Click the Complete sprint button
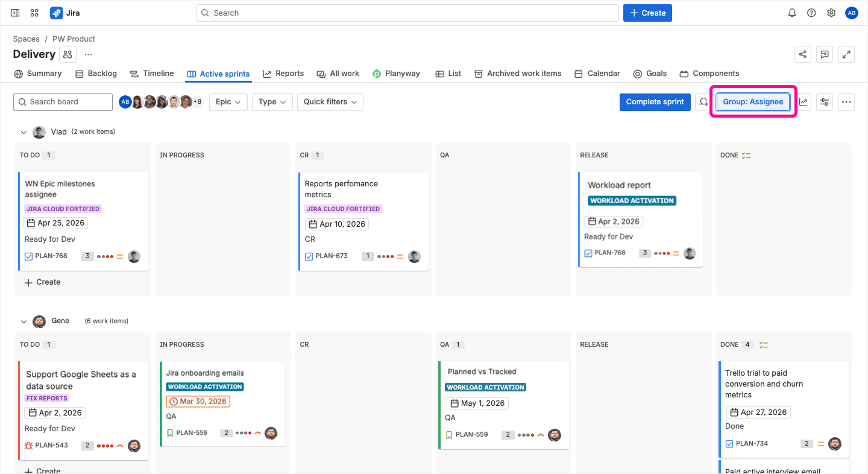Screen dimensions: 868x474 655,102
